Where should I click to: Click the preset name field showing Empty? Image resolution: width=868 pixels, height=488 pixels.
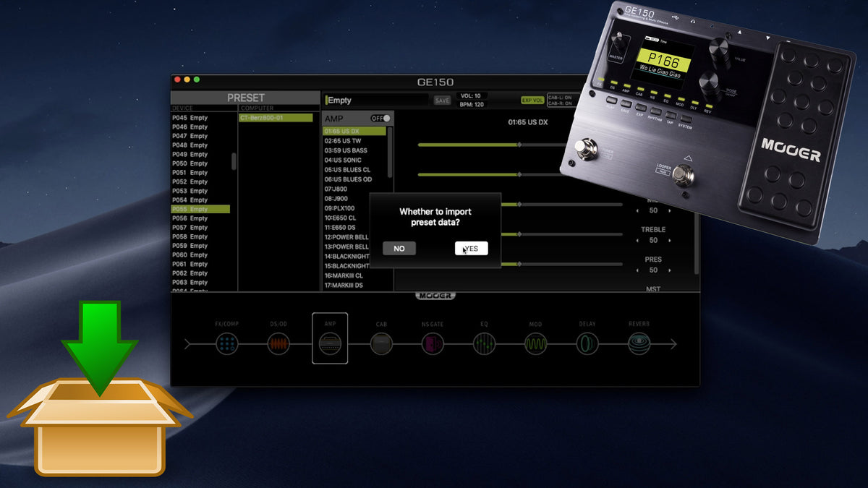click(x=376, y=100)
